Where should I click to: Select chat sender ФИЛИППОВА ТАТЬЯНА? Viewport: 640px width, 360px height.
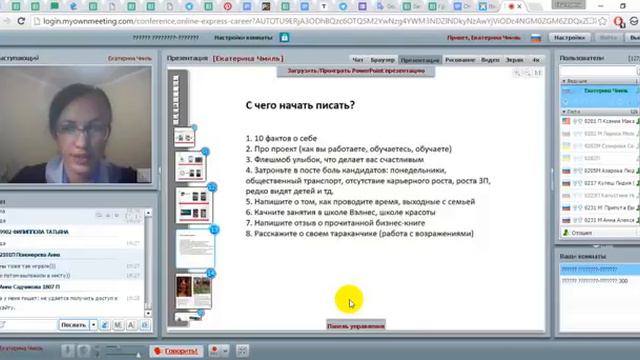pyautogui.click(x=34, y=232)
